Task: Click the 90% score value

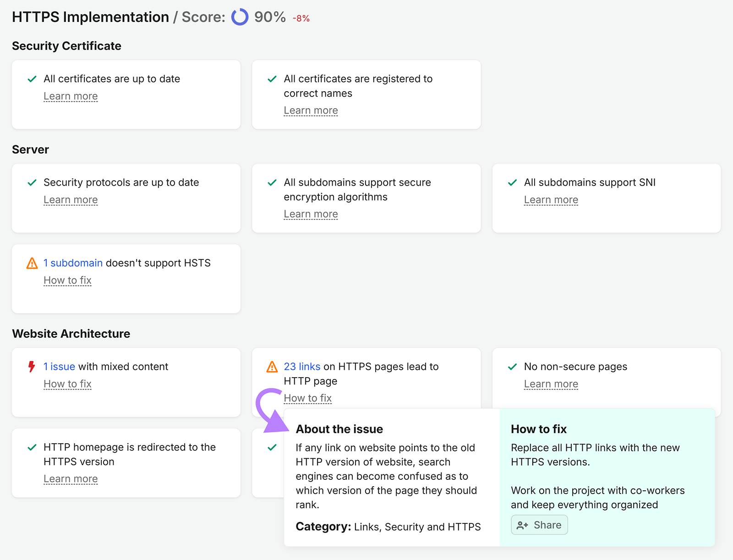Action: 270,17
